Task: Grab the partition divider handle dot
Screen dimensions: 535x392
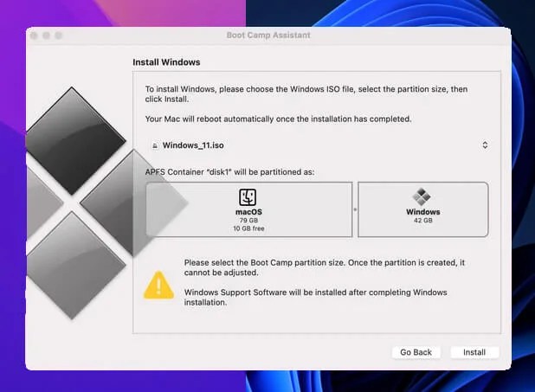Action: coord(355,209)
